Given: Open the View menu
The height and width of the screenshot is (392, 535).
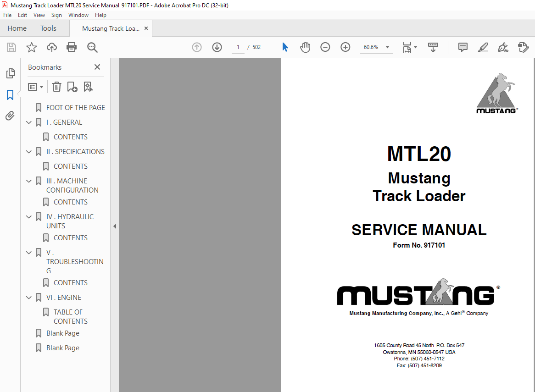Looking at the screenshot, I should point(39,15).
